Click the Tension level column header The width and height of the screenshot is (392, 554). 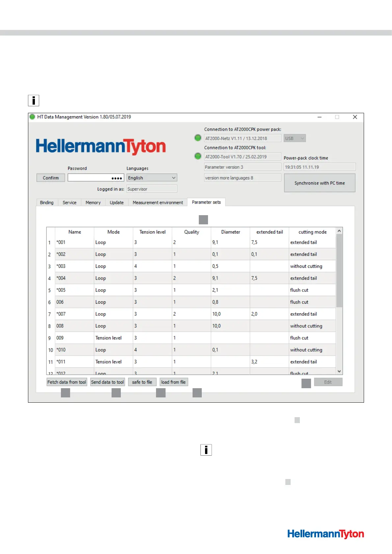pos(152,232)
